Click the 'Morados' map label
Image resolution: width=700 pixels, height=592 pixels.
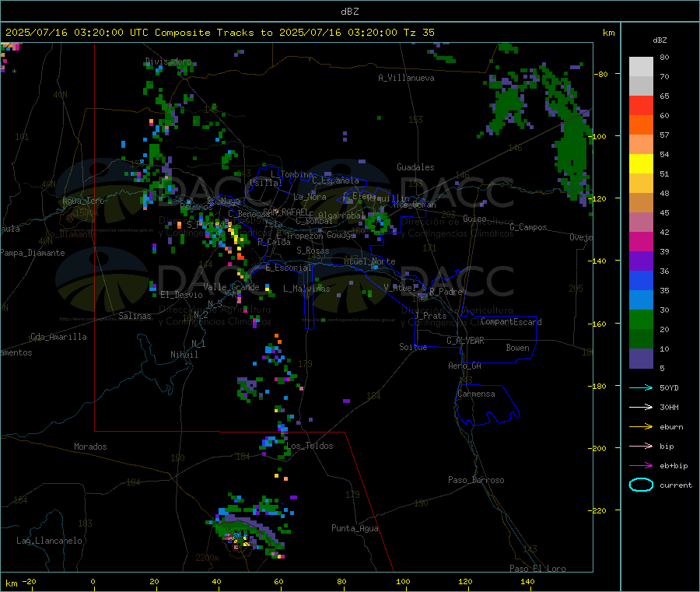[x=90, y=447]
